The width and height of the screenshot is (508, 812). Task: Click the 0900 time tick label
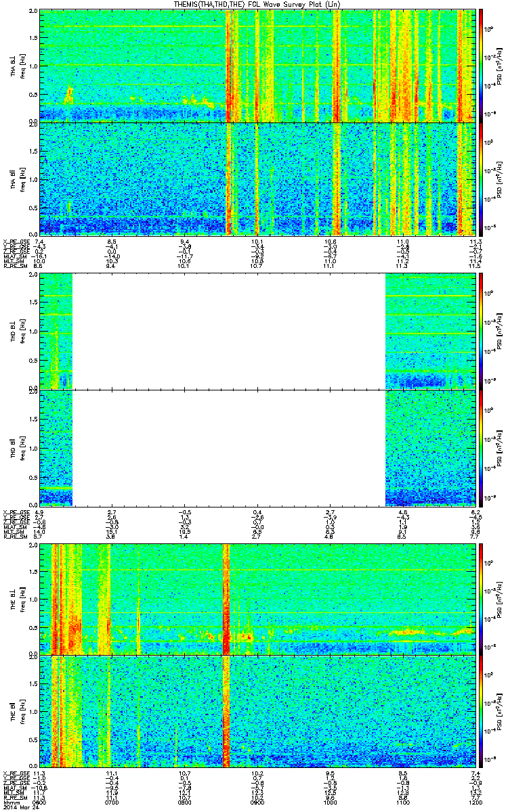(x=257, y=803)
